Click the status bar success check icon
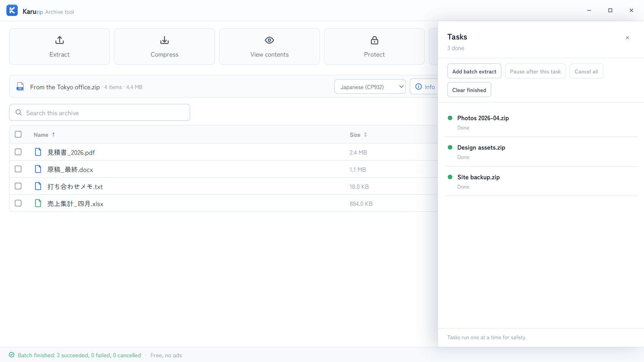Screen dimensions: 644x362 (x=12, y=355)
